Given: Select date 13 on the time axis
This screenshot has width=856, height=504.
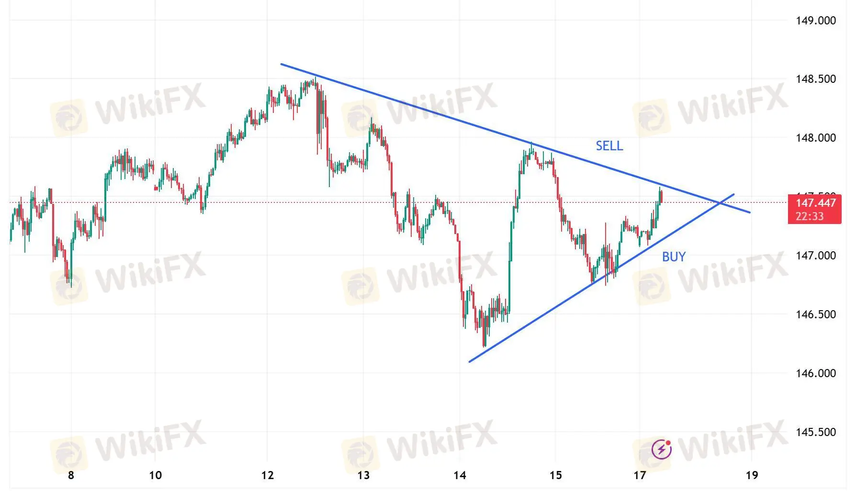Looking at the screenshot, I should (363, 475).
